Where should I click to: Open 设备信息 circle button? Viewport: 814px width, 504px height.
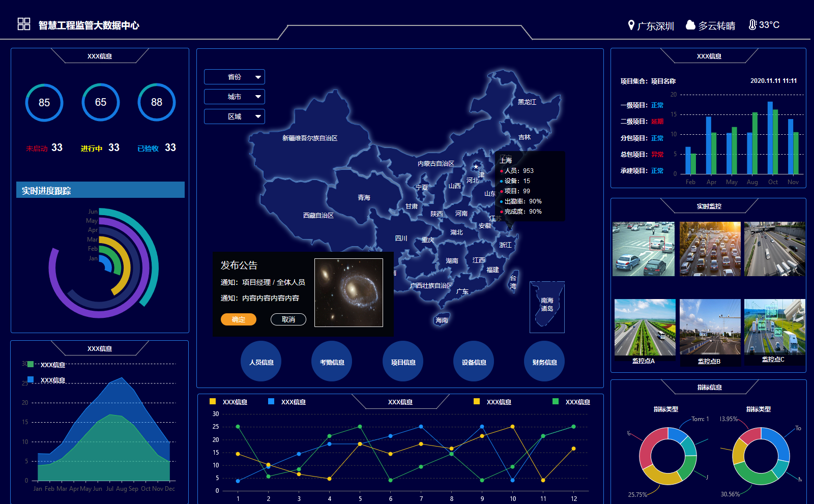pos(474,362)
